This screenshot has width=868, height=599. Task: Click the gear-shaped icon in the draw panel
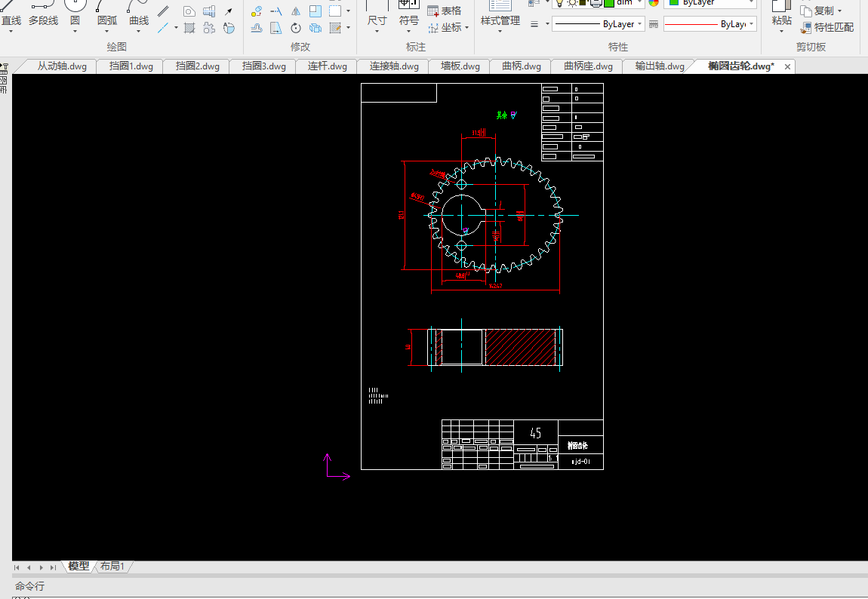click(x=208, y=28)
